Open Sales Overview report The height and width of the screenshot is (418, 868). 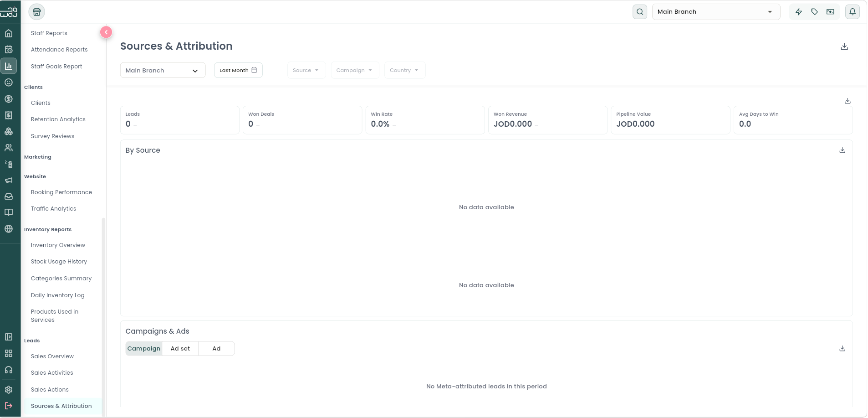tap(52, 356)
